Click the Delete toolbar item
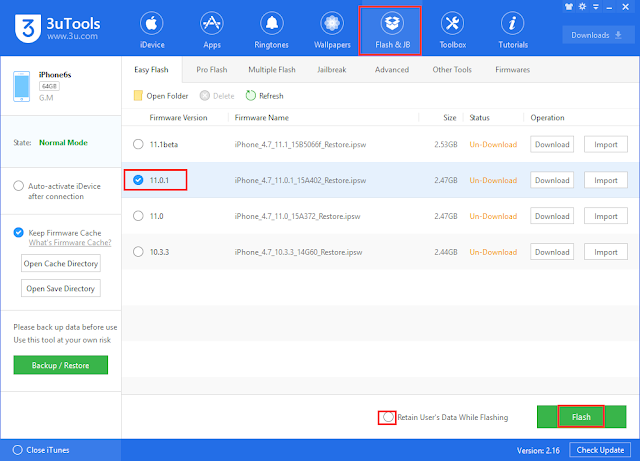Image resolution: width=640 pixels, height=461 pixels. point(217,96)
